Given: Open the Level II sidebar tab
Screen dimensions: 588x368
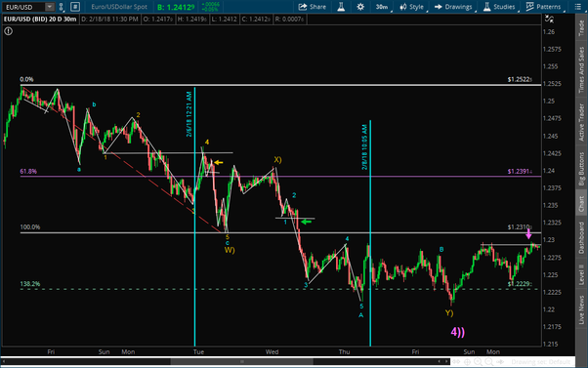Looking at the screenshot, I should click(x=581, y=274).
